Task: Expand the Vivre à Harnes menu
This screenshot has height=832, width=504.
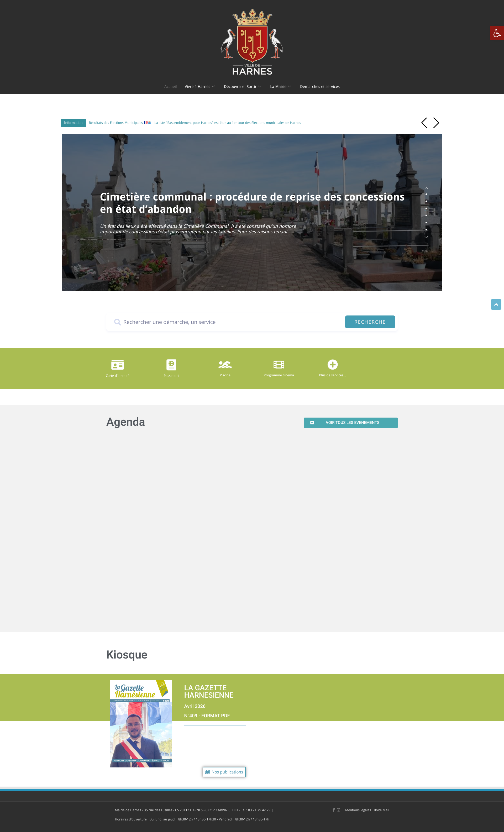Action: coord(200,86)
